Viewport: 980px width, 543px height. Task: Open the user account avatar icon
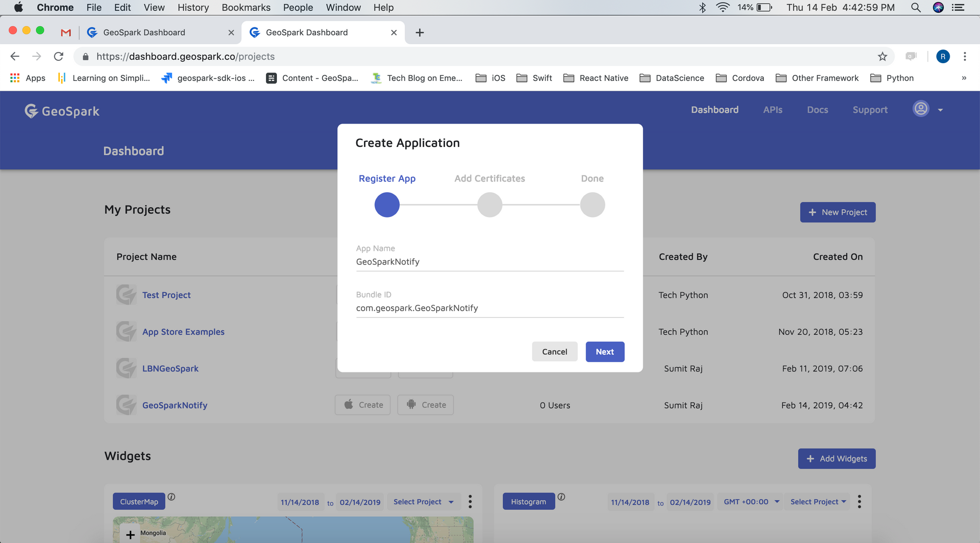click(921, 109)
